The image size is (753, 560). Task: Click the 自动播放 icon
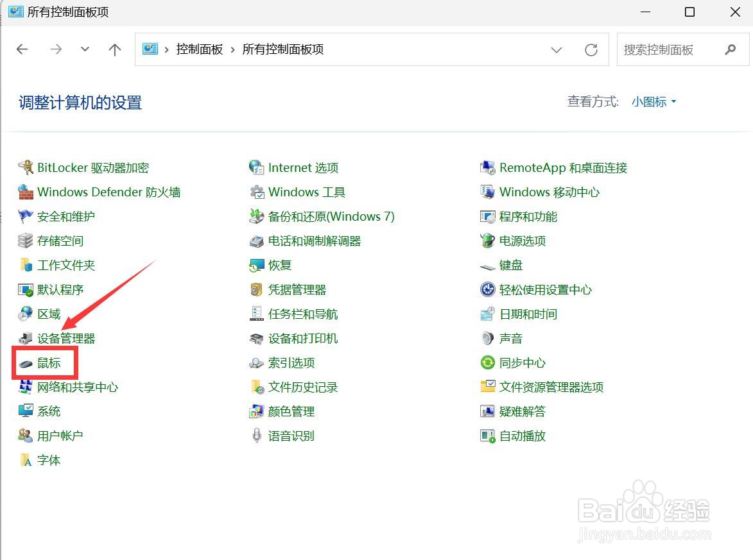(x=487, y=436)
